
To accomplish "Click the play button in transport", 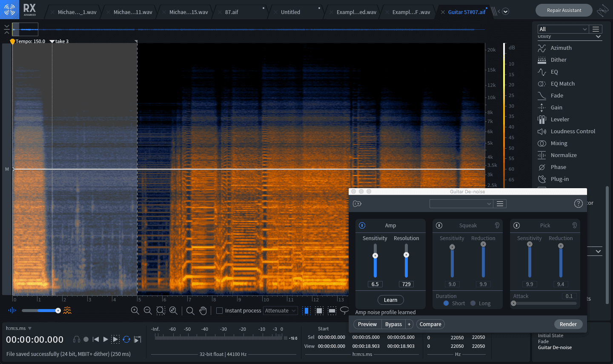I will click(x=106, y=339).
